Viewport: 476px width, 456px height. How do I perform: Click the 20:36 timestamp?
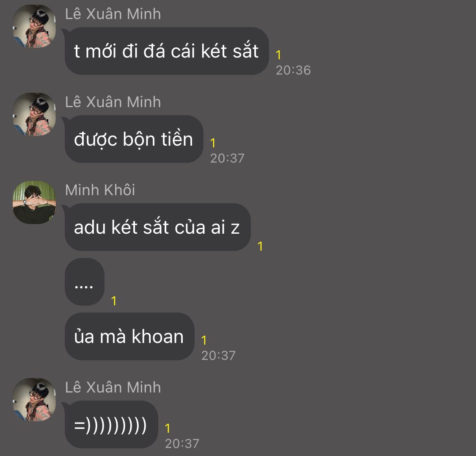click(293, 70)
